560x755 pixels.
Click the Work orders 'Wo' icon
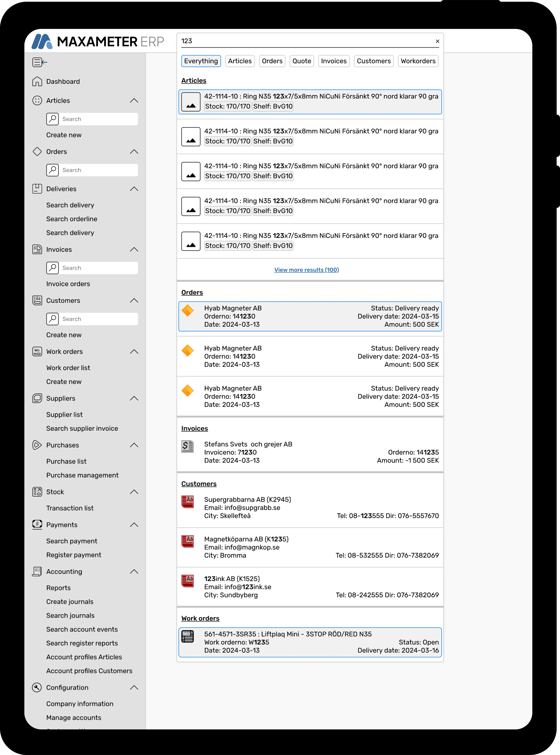coord(37,352)
